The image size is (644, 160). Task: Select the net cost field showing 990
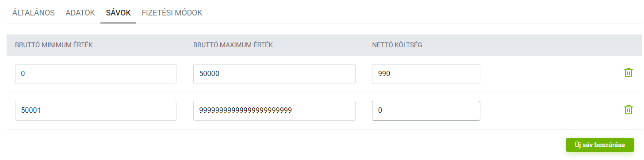426,74
